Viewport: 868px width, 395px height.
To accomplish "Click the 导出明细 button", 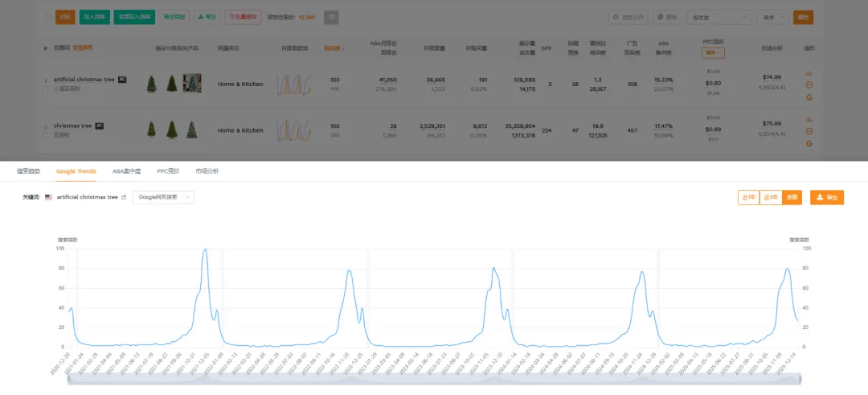I will [174, 17].
